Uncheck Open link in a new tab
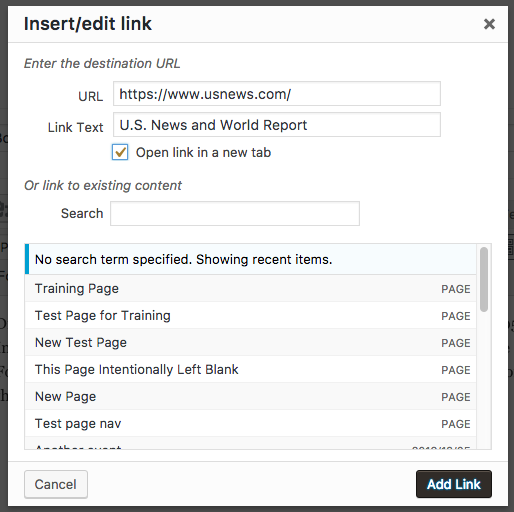 [120, 153]
